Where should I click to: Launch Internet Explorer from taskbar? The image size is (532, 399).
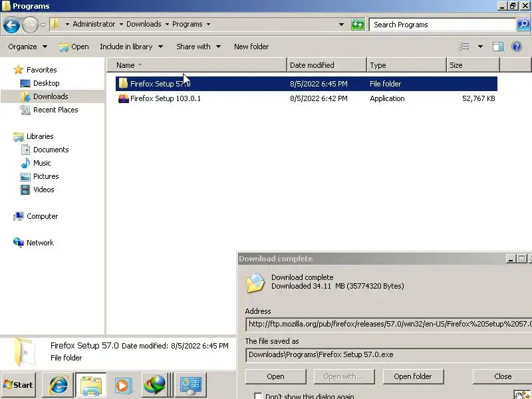59,385
